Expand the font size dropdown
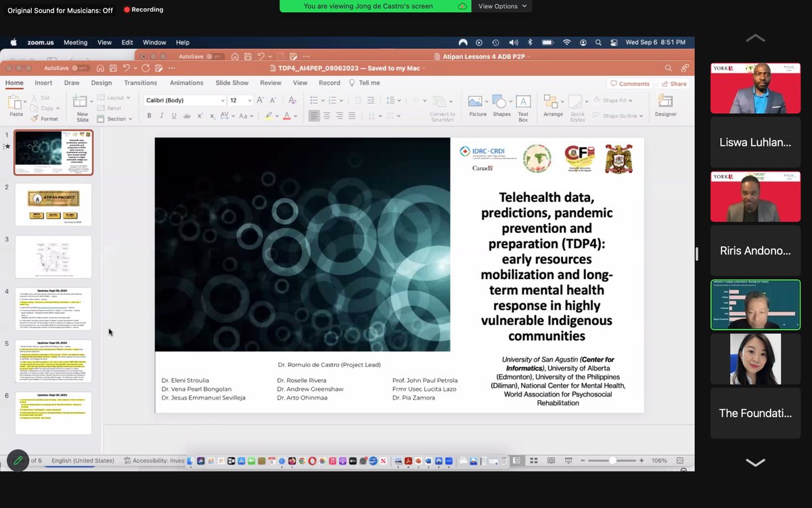This screenshot has width=812, height=508. [x=249, y=100]
